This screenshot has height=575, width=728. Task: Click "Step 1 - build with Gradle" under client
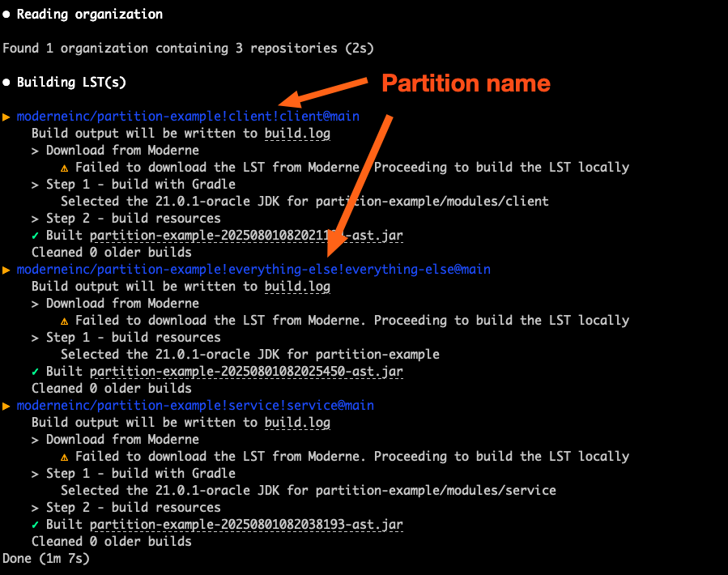click(141, 185)
